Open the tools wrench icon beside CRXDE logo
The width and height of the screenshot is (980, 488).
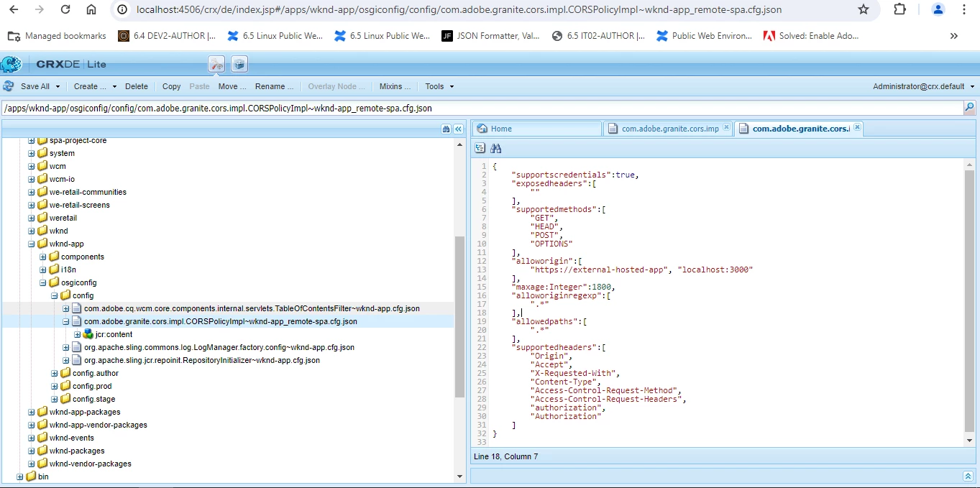tap(216, 64)
